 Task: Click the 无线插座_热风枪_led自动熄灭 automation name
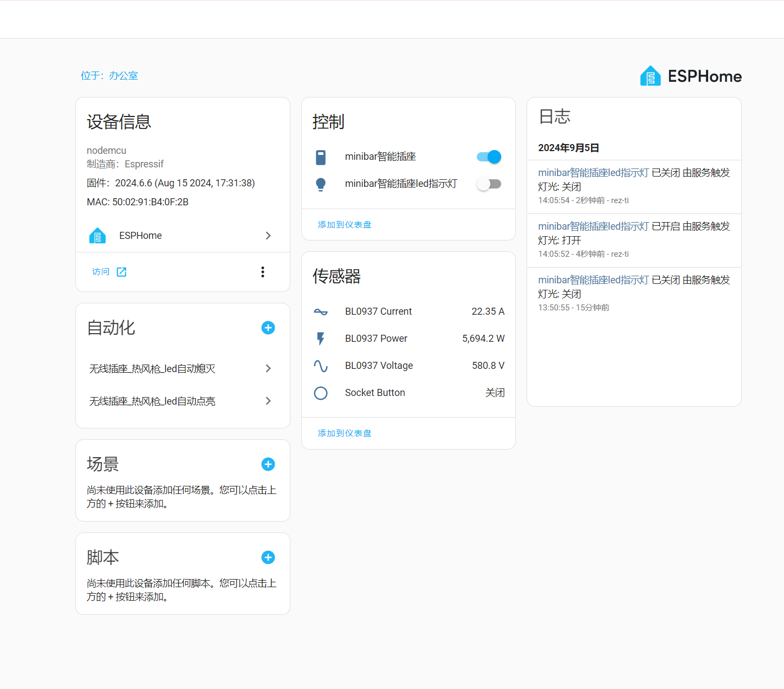coord(152,369)
